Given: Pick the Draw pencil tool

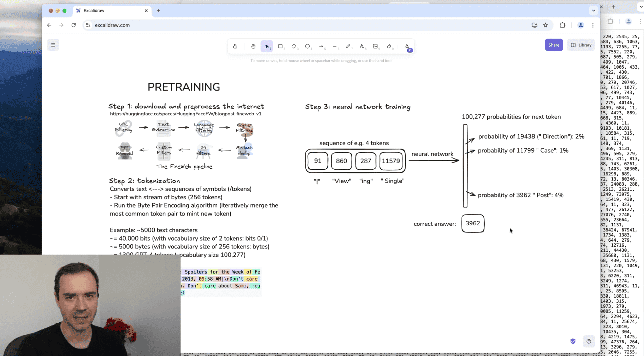Looking at the screenshot, I should pos(348,46).
